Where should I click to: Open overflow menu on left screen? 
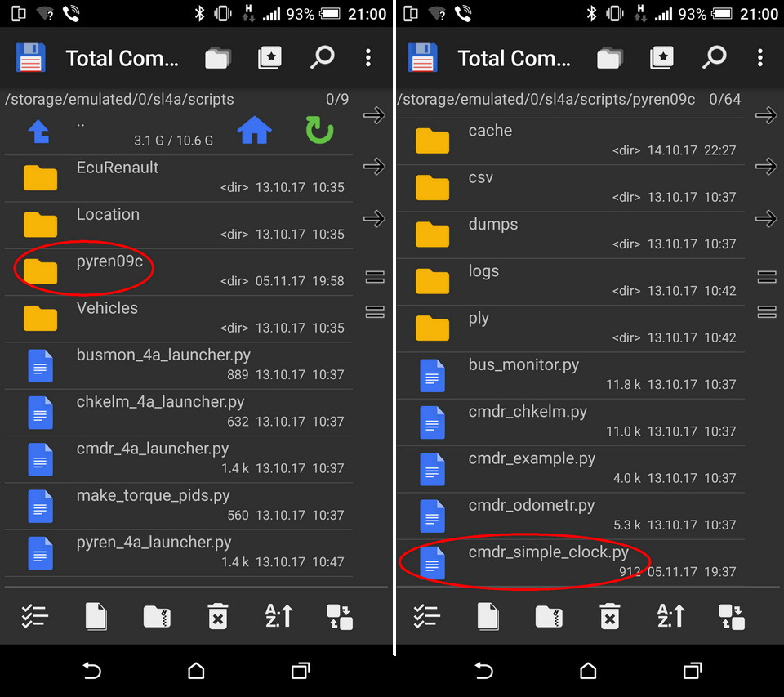368,58
